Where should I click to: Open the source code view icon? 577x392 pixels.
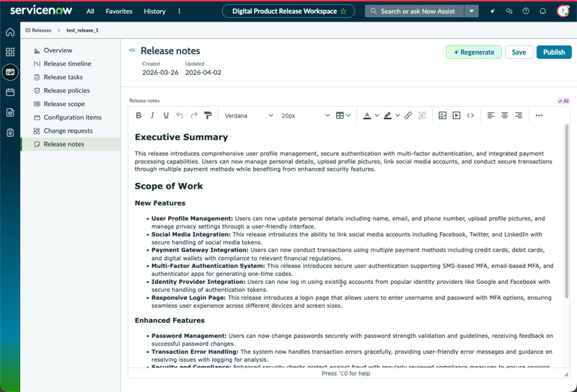click(x=470, y=115)
